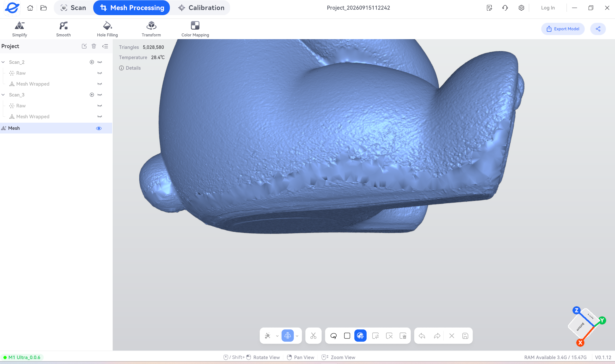
Task: Choose the rectangle selection tool
Action: click(x=347, y=335)
